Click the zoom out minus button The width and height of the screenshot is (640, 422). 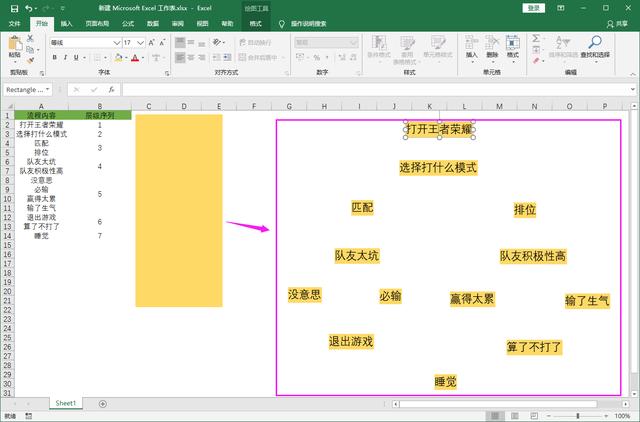pyautogui.click(x=549, y=415)
